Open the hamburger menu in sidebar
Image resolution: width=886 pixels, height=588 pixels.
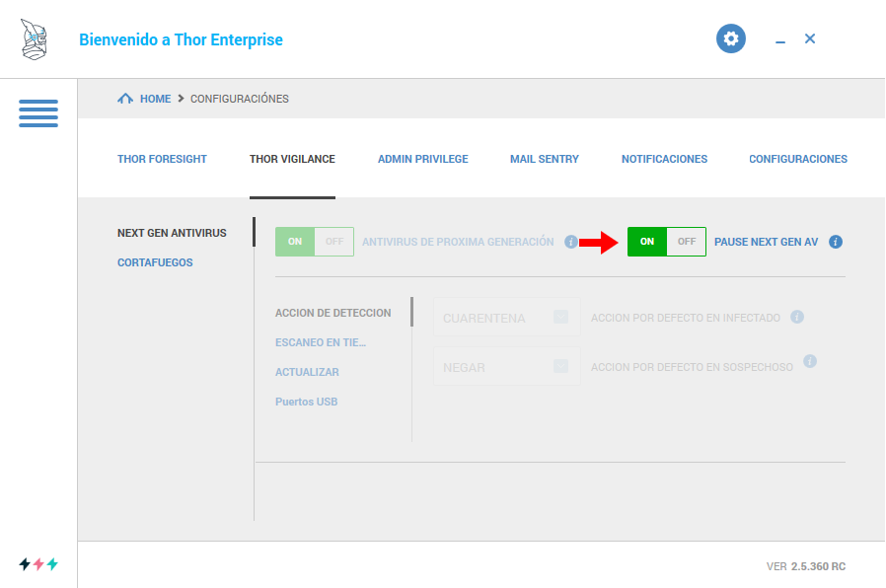click(x=38, y=112)
